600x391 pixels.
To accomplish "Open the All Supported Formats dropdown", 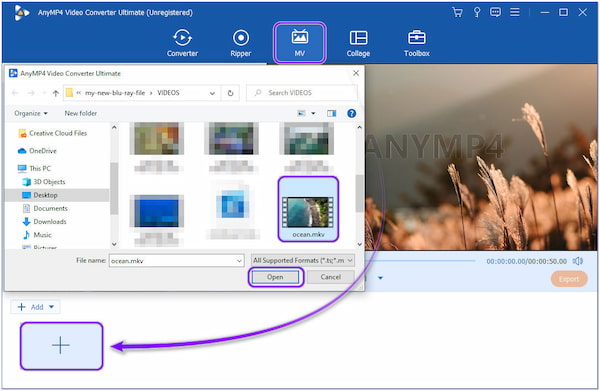I will [302, 261].
